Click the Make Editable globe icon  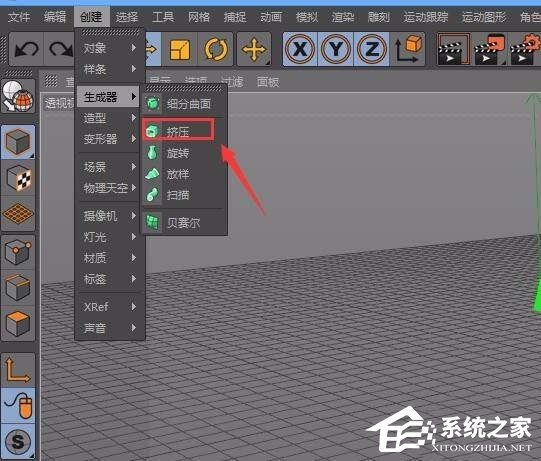[18, 96]
